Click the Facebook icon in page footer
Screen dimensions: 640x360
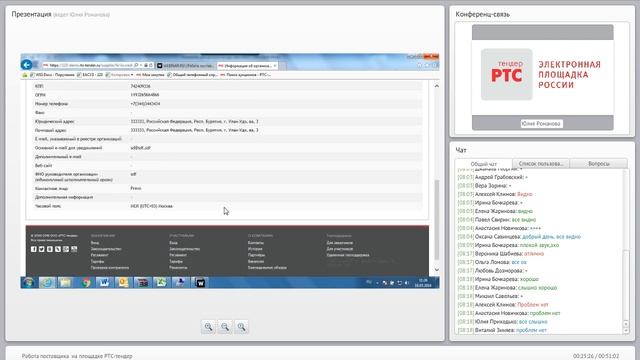[x=33, y=249]
